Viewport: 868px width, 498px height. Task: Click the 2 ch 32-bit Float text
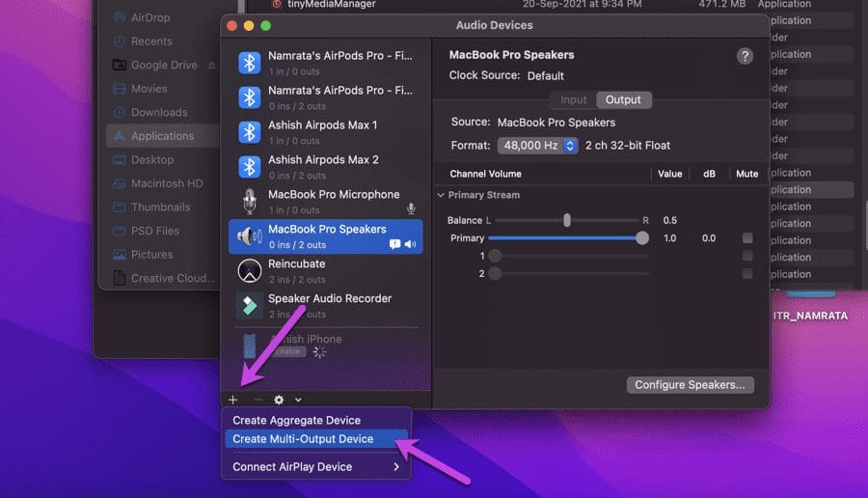pyautogui.click(x=628, y=146)
